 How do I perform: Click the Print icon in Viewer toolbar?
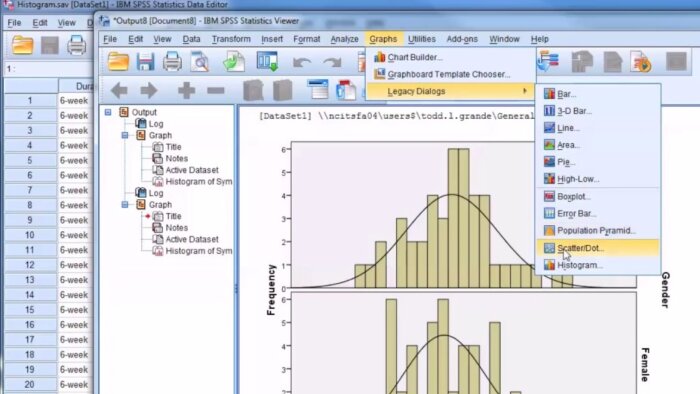[172, 62]
